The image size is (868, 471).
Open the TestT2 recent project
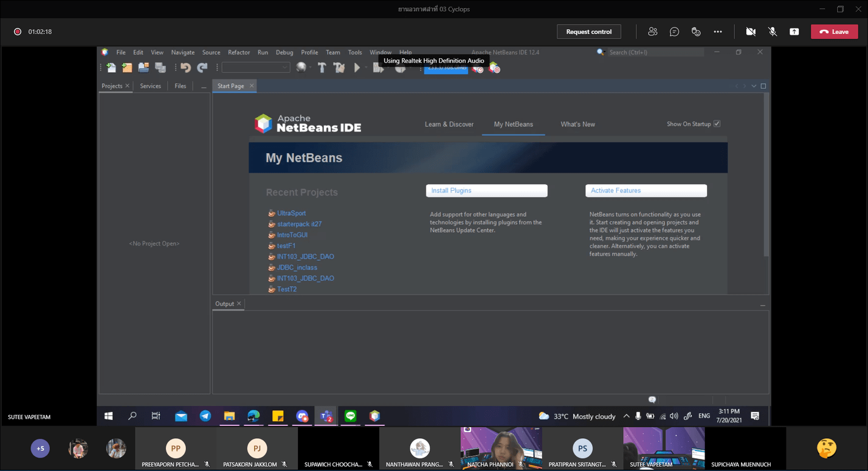tap(287, 289)
